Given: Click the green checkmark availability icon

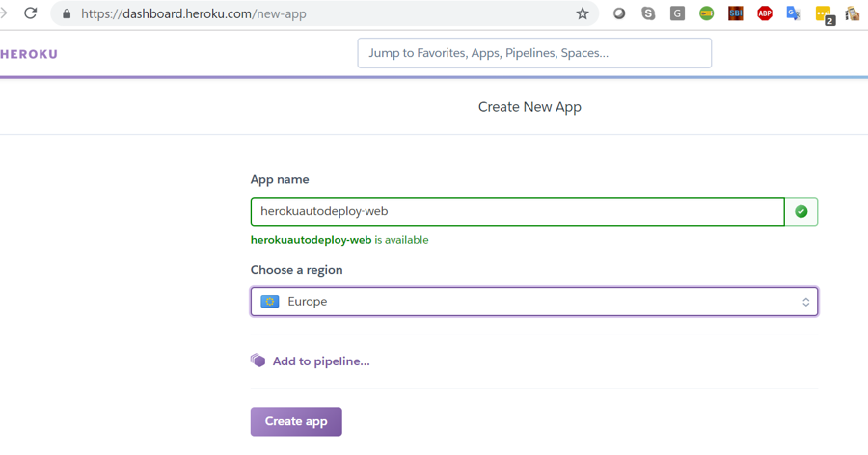Looking at the screenshot, I should click(x=801, y=211).
